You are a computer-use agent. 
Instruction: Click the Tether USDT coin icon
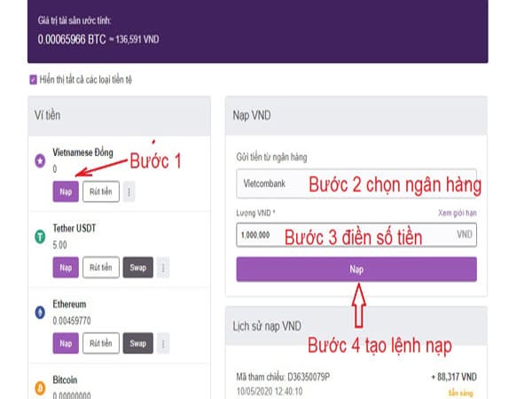40,236
